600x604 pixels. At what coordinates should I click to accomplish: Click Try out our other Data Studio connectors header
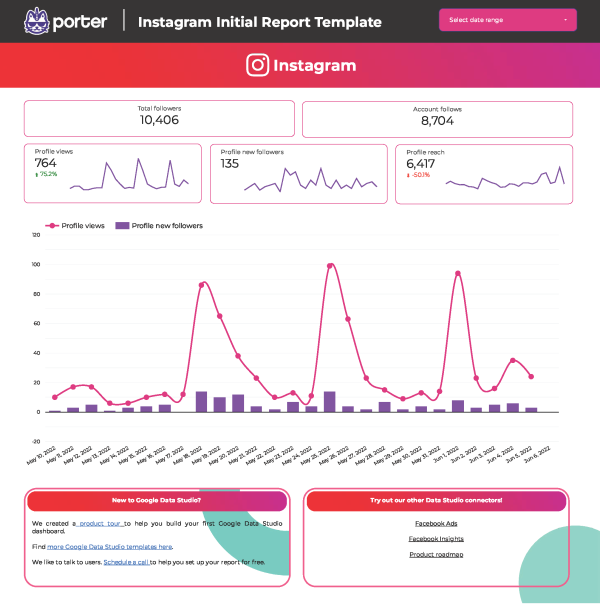point(436,500)
